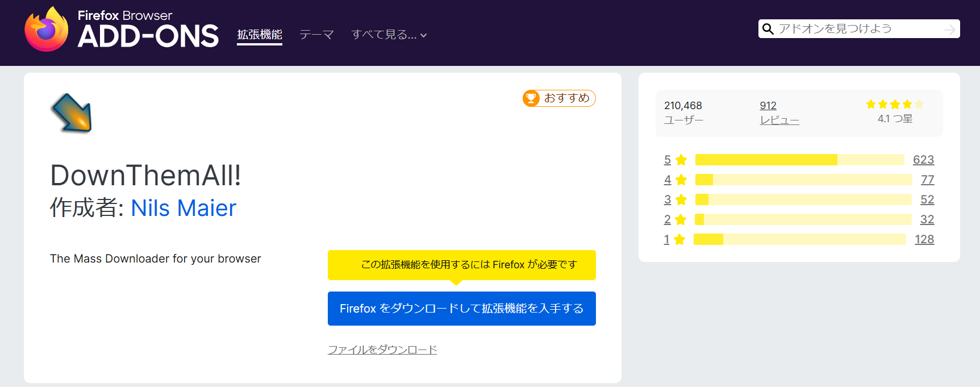Click 'The Mass Downloader for your browser' text
Screen dimensions: 980x387
(x=156, y=259)
